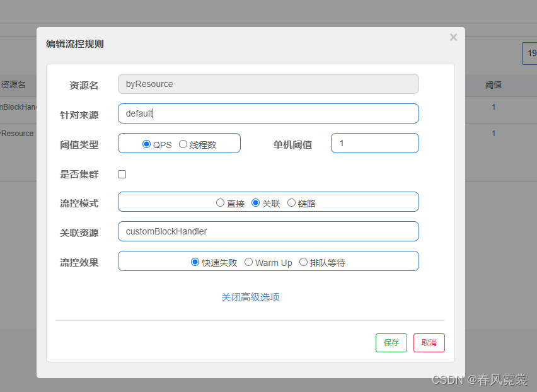Click the 单机阈值 input field
Image resolution: width=537 pixels, height=392 pixels.
click(374, 143)
